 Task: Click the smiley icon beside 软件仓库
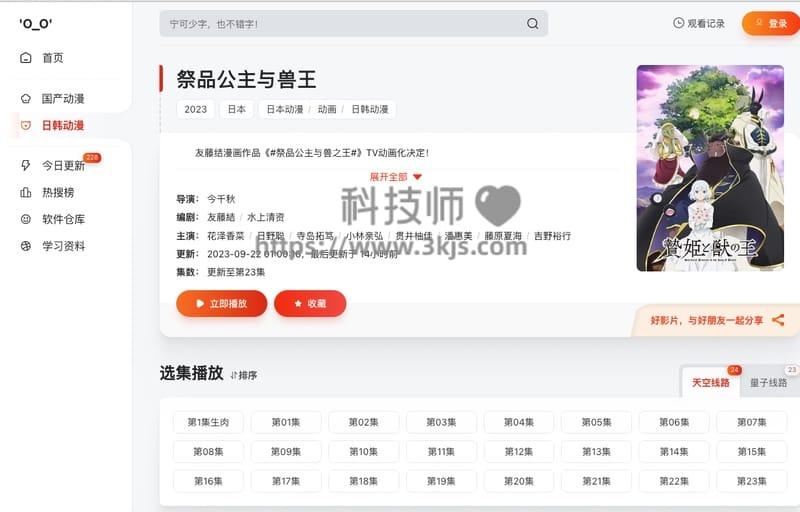click(x=26, y=219)
